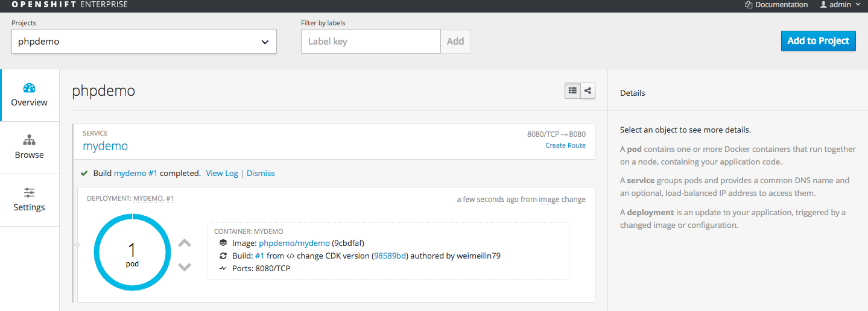
Task: Scale down pods with down chevron
Action: click(x=185, y=266)
